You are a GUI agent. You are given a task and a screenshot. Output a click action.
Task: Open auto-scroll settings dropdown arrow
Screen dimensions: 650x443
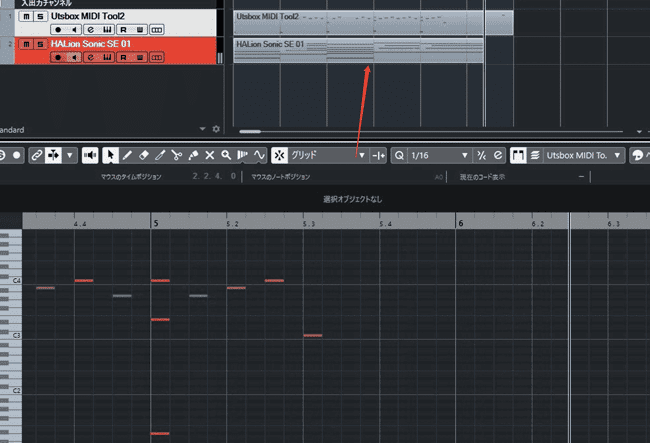point(70,155)
